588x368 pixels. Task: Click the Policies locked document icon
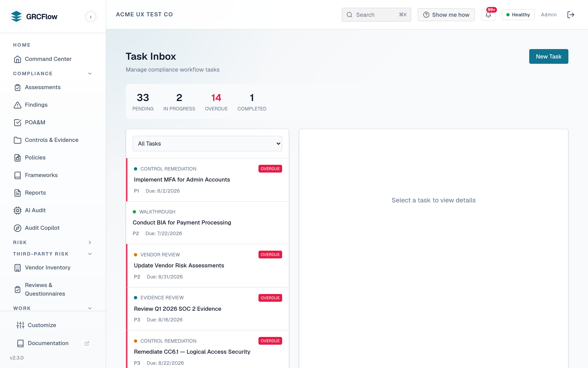(18, 158)
